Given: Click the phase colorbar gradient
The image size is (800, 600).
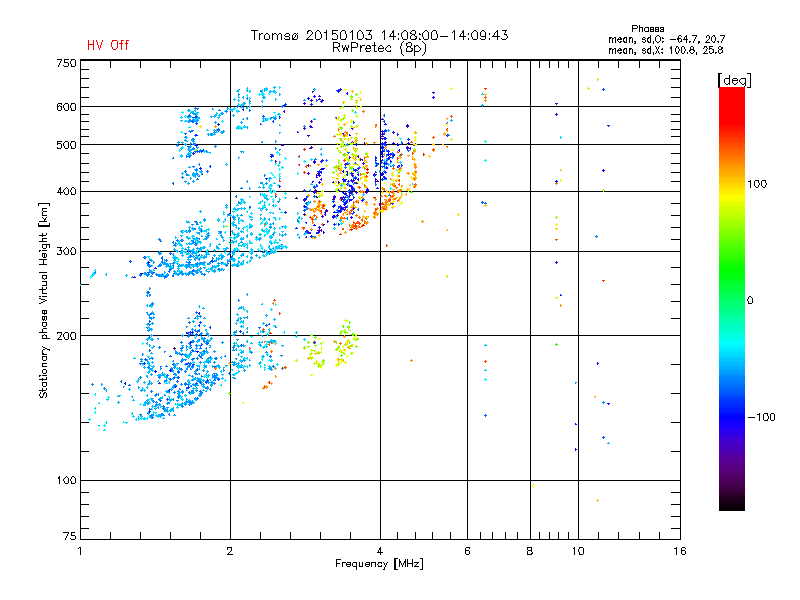Looking at the screenshot, I should (x=732, y=298).
